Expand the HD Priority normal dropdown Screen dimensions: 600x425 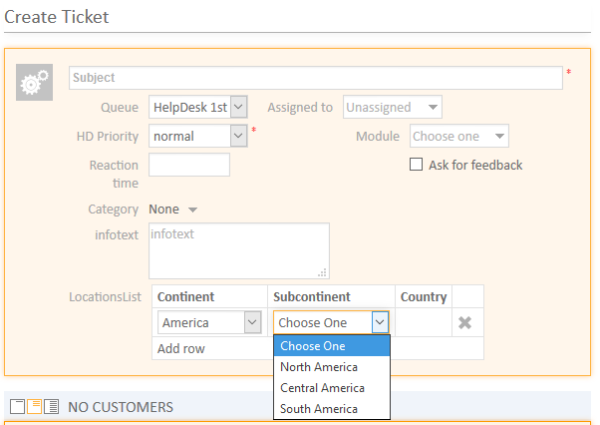point(198,136)
